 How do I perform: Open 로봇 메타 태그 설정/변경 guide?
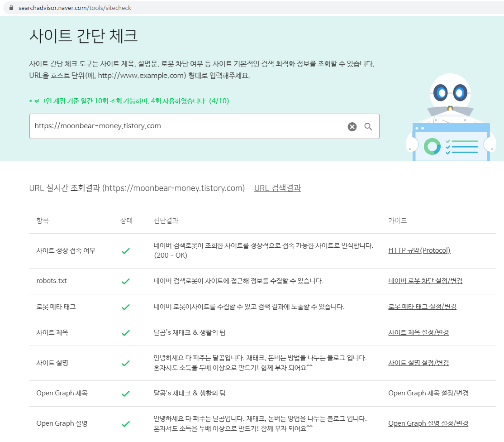(x=422, y=307)
